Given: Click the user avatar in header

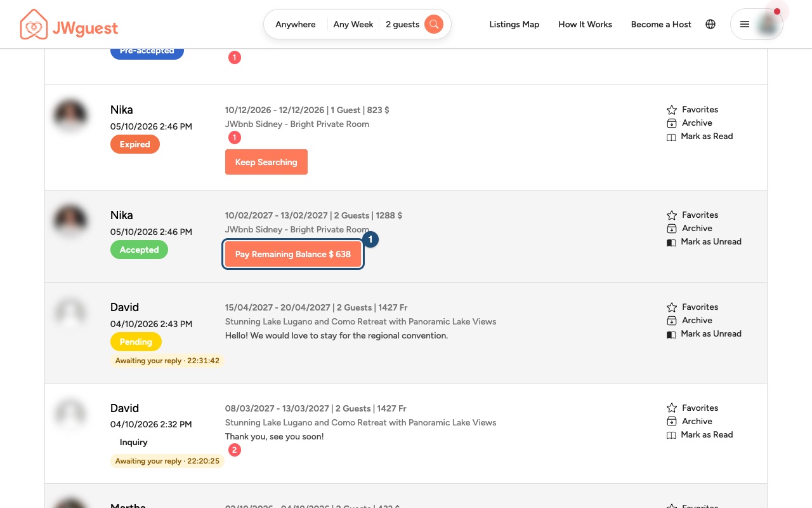Looking at the screenshot, I should (768, 24).
